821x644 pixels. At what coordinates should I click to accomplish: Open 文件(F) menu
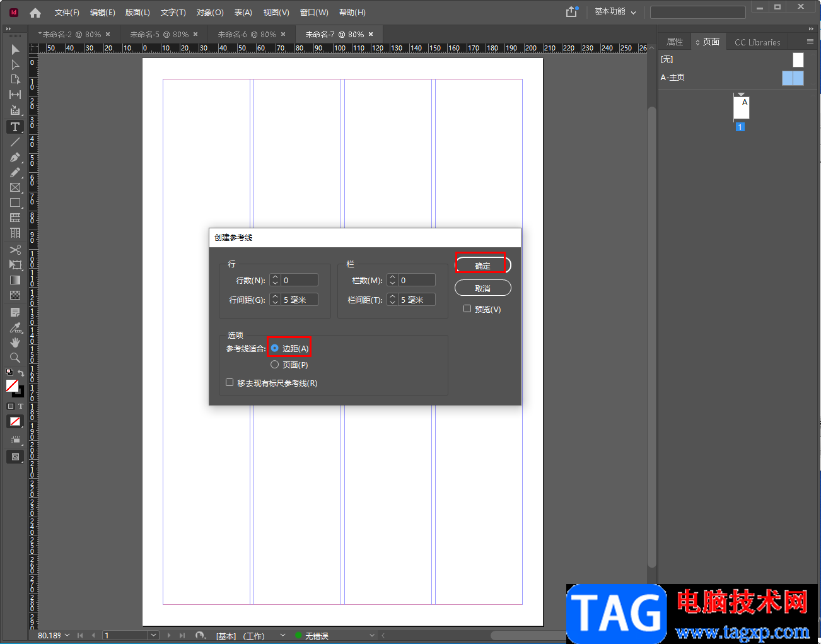[x=67, y=13]
